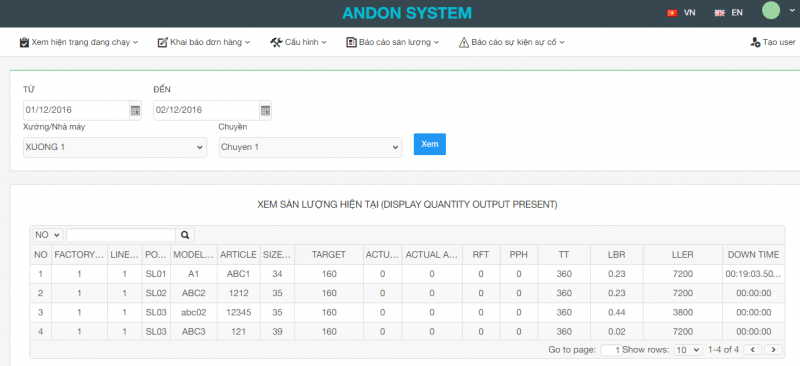800x366 pixels.
Task: Click the abc02 model cell
Action: coord(193,312)
